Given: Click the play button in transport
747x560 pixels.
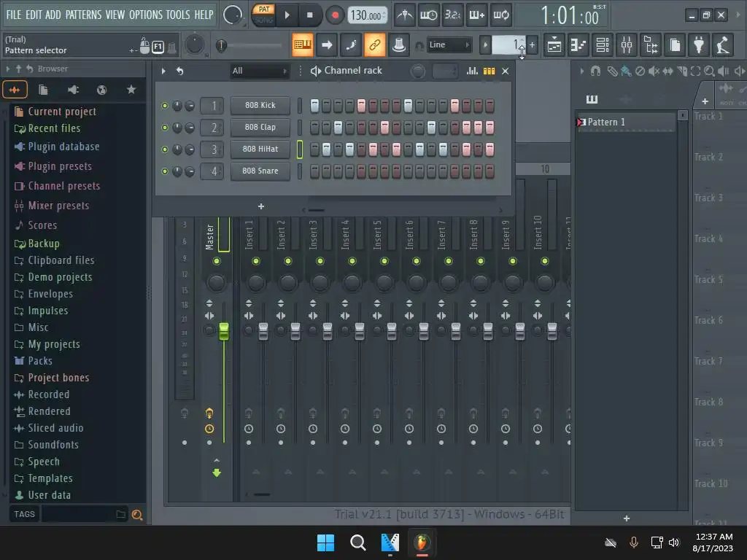Looking at the screenshot, I should (287, 15).
